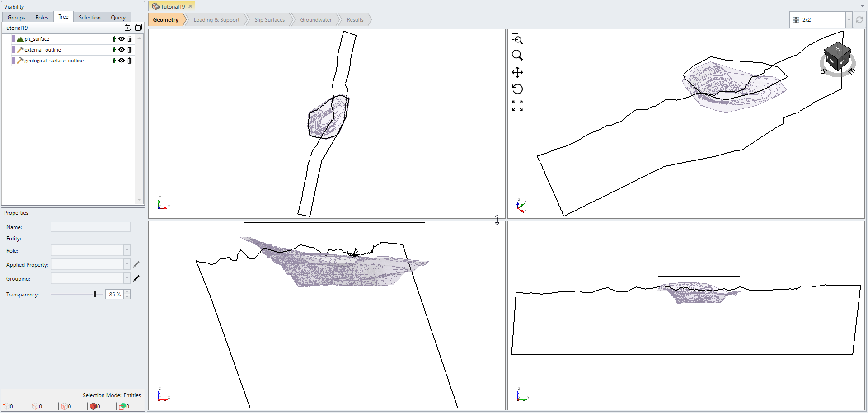Viewport: 868px width, 413px height.
Task: Activate the pan view tool
Action: [517, 72]
